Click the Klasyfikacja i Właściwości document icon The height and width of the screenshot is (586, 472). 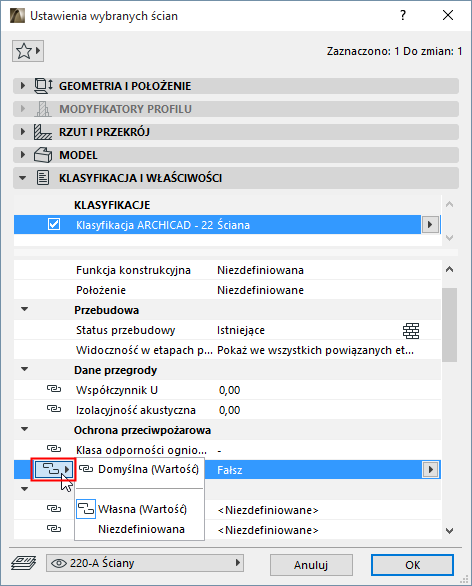click(43, 178)
